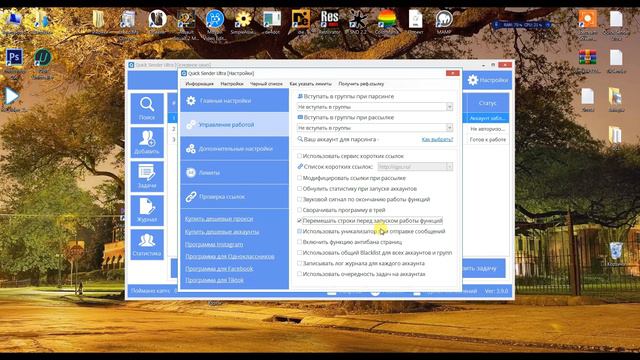Click the Купить дешевые аккаунты link

tap(222, 232)
